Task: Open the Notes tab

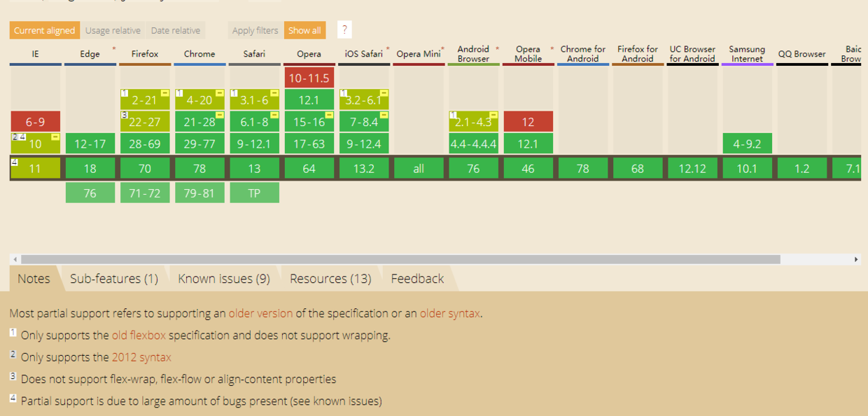Action: click(34, 279)
